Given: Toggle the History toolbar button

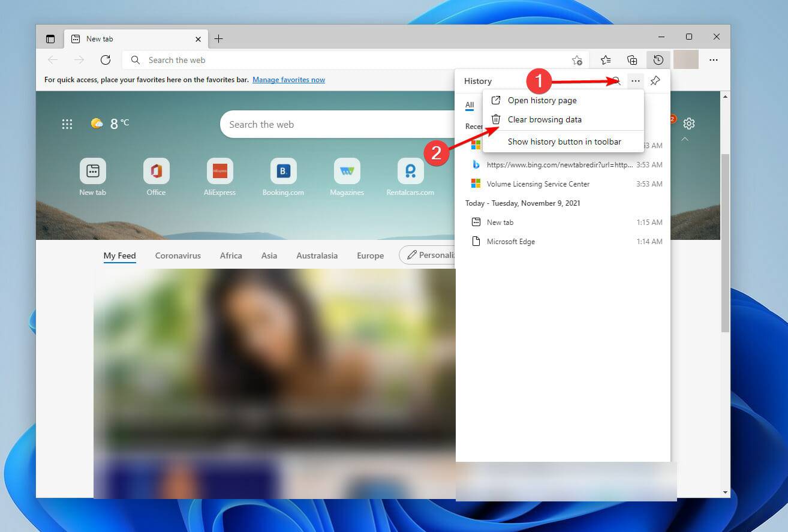Looking at the screenshot, I should [658, 60].
